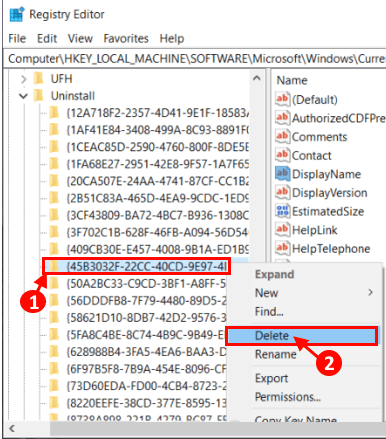Select the Uninstall folder icon

coord(39,96)
